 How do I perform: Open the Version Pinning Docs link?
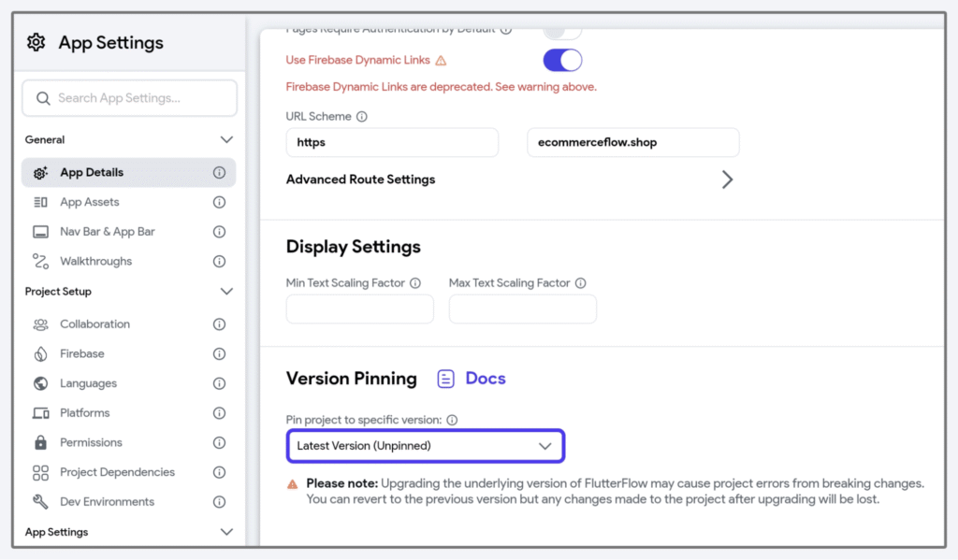[472, 379]
